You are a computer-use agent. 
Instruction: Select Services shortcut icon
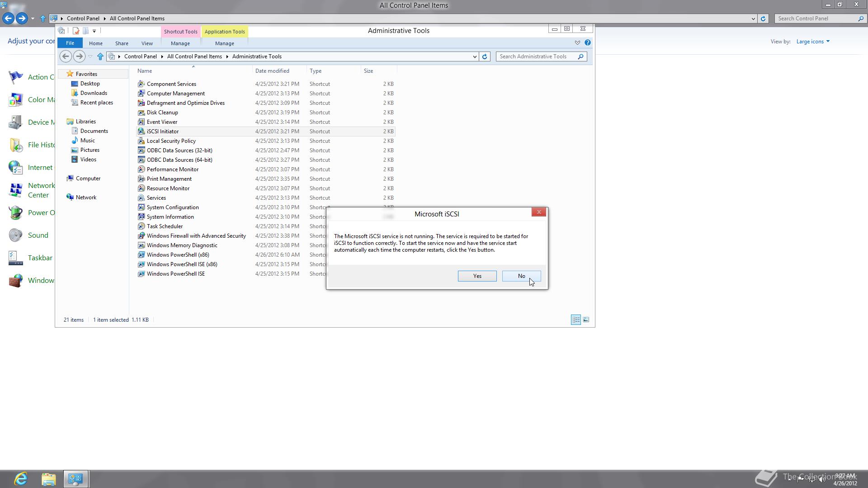point(141,198)
